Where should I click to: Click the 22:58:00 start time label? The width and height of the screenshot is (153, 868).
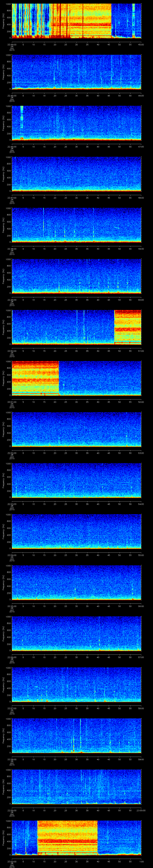pos(12,759)
